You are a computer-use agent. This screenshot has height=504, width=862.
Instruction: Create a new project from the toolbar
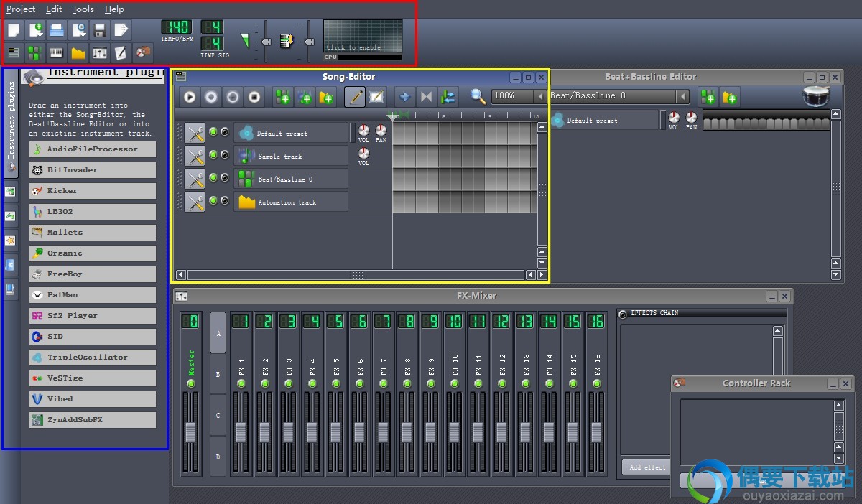pos(13,29)
